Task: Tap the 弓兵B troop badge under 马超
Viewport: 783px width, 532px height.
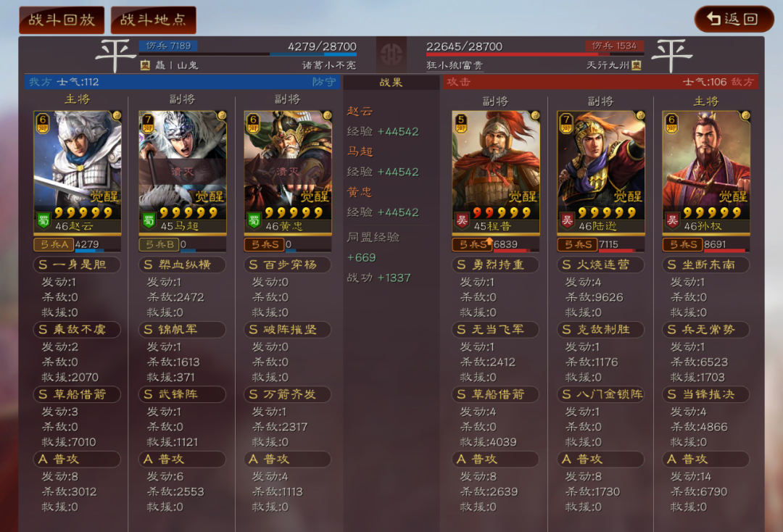Action: click(x=159, y=244)
